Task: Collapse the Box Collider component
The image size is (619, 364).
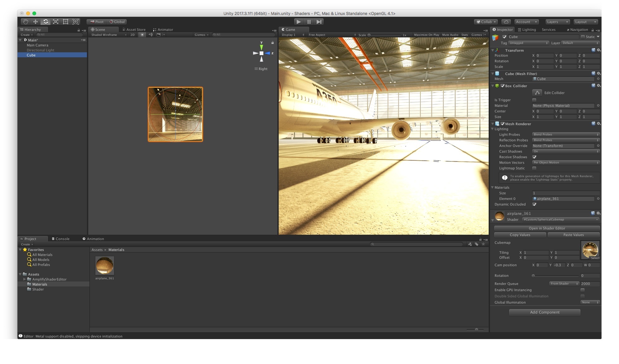Action: click(493, 86)
